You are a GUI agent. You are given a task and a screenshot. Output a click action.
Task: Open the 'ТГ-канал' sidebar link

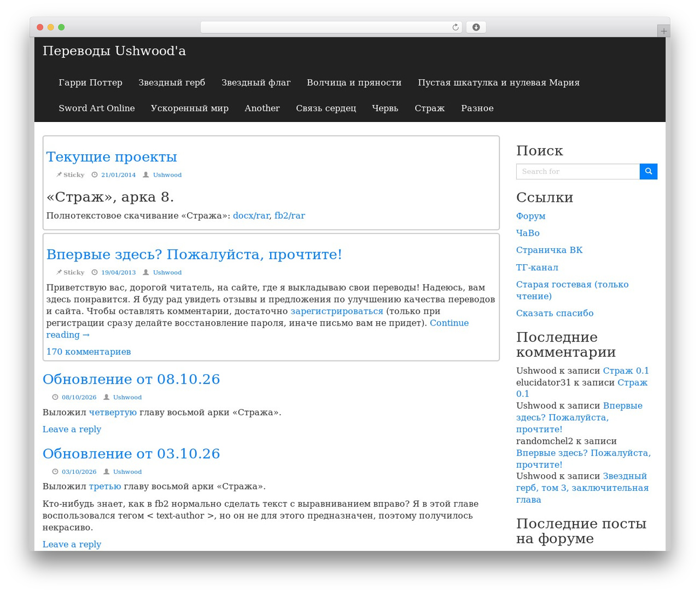coord(537,268)
